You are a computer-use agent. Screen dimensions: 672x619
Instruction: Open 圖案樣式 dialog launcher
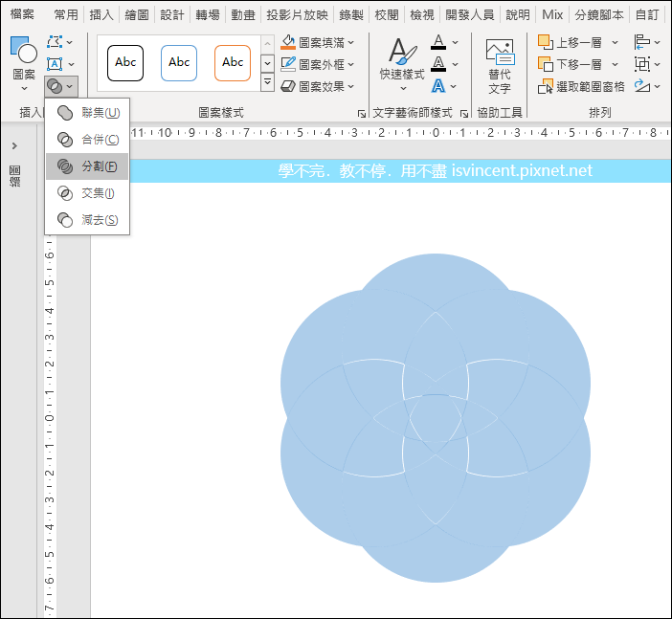tap(362, 114)
